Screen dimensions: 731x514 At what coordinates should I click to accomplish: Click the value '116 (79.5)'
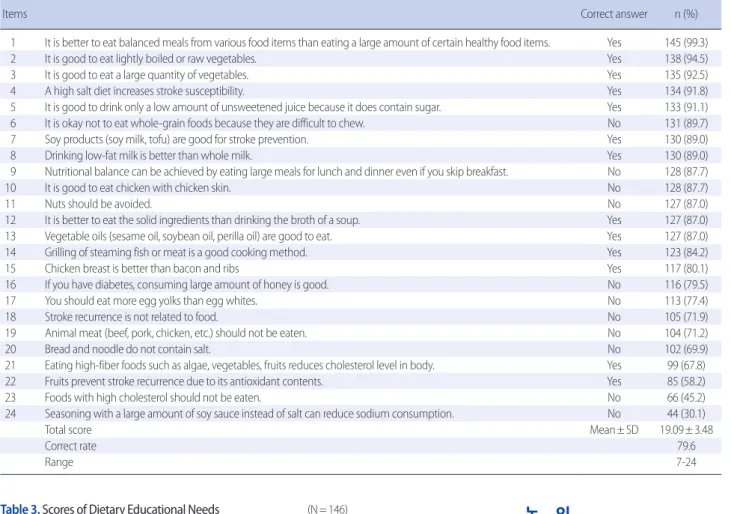[x=686, y=285]
